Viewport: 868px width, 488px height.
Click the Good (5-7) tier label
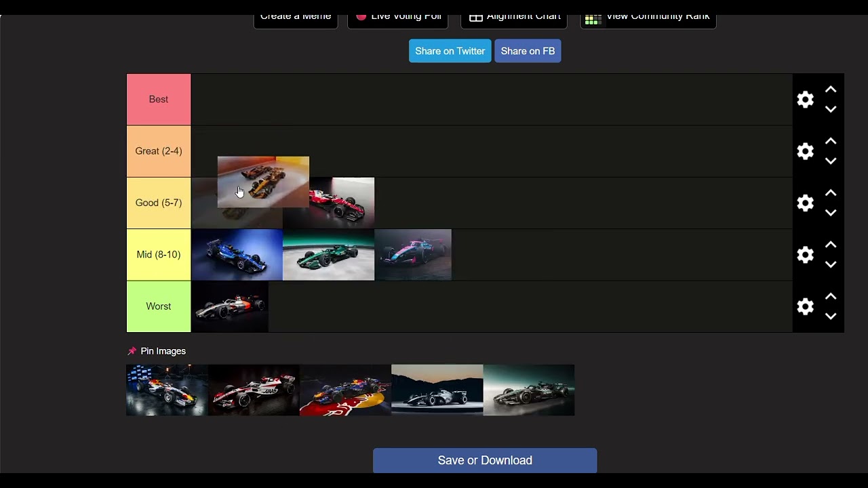pyautogui.click(x=159, y=203)
